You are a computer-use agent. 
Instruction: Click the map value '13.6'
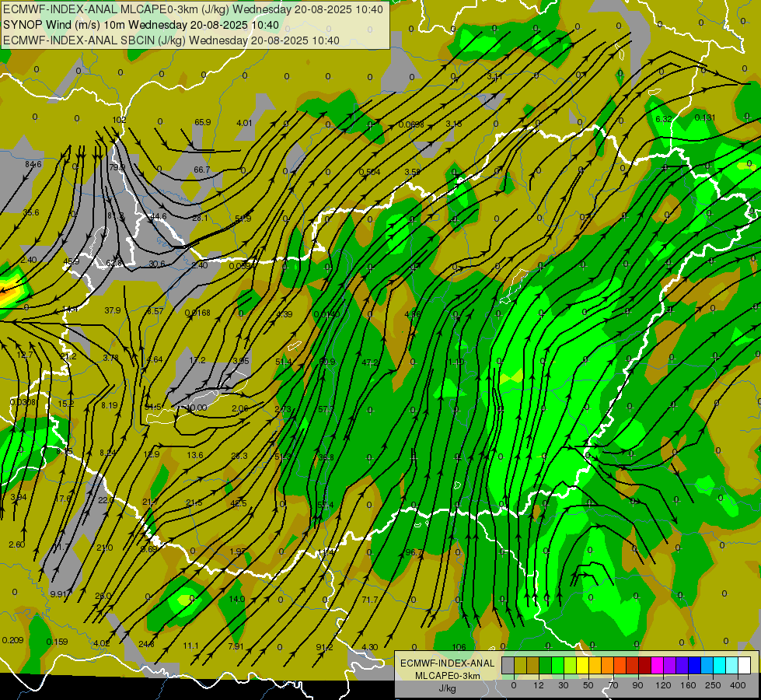coord(195,455)
